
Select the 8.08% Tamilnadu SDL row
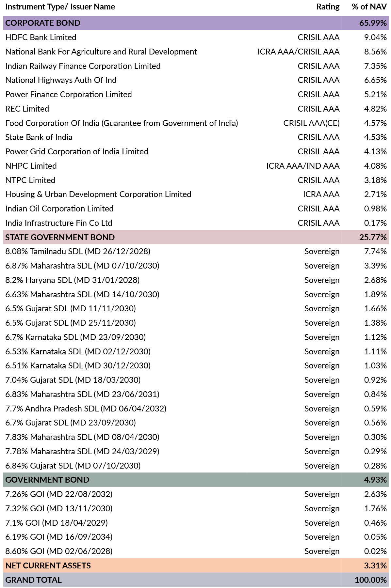tap(196, 251)
